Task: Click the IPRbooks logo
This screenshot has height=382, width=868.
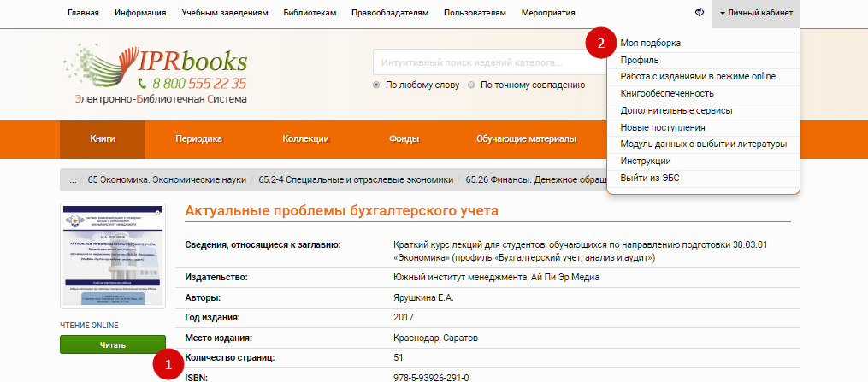Action: [x=156, y=73]
